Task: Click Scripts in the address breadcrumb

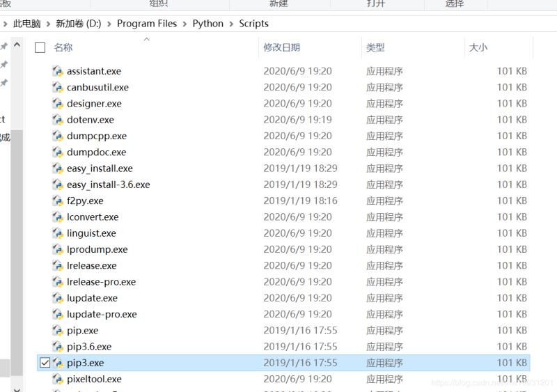Action: coord(253,24)
